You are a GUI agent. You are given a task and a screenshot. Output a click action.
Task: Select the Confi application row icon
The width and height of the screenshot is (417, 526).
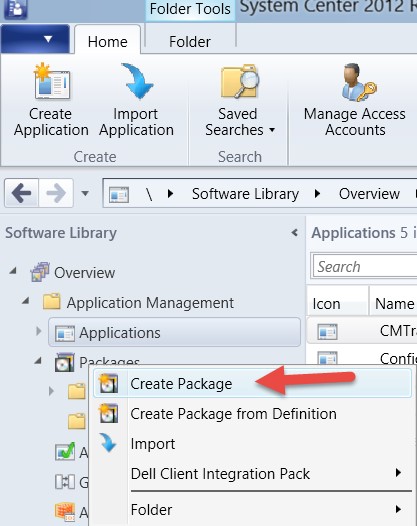(x=327, y=358)
